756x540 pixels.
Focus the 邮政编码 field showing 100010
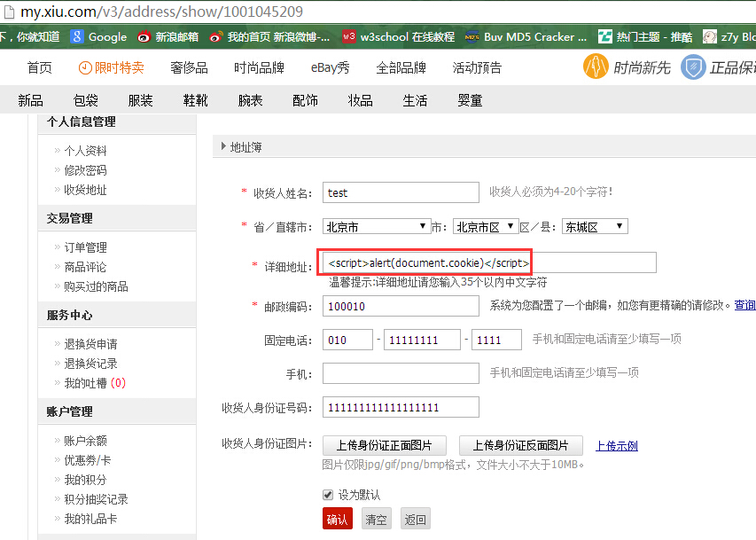[401, 306]
